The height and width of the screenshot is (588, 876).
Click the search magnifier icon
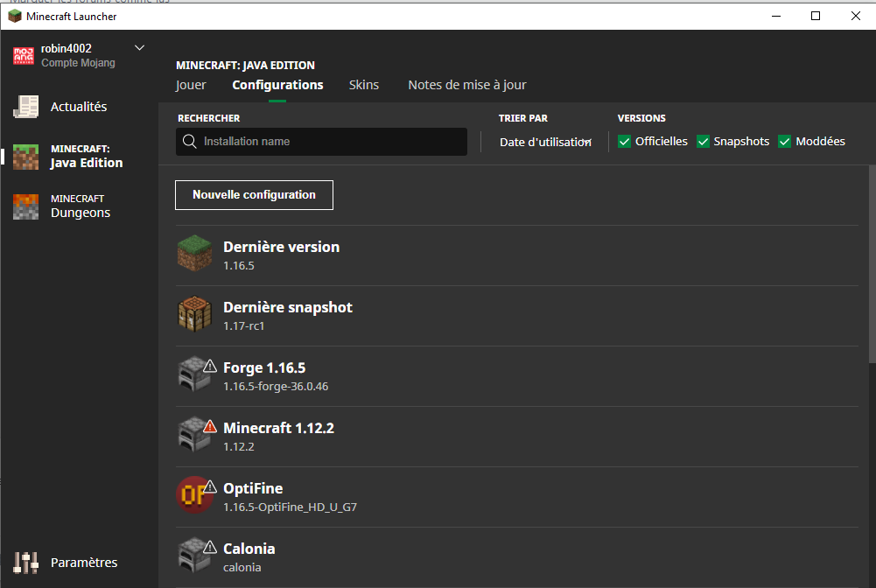pos(189,141)
